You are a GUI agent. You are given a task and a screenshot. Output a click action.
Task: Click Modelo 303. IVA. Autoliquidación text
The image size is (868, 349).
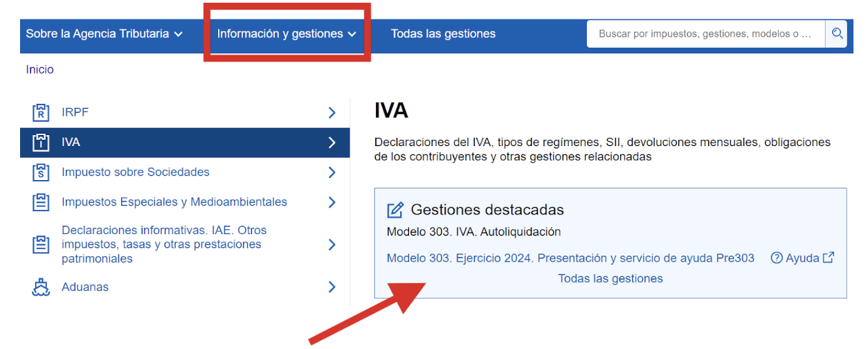coord(473,232)
